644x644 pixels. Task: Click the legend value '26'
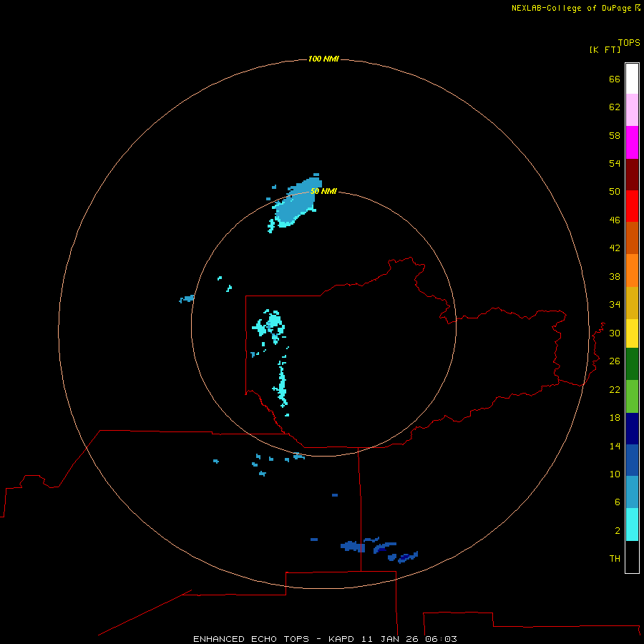615,361
